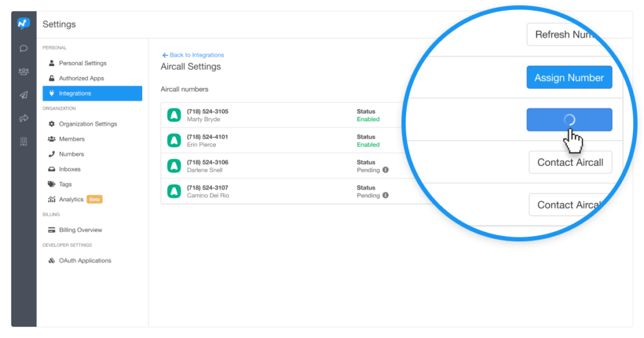This screenshot has height=338, width=644.
Task: Click the Personal Settings person icon
Action: 52,63
